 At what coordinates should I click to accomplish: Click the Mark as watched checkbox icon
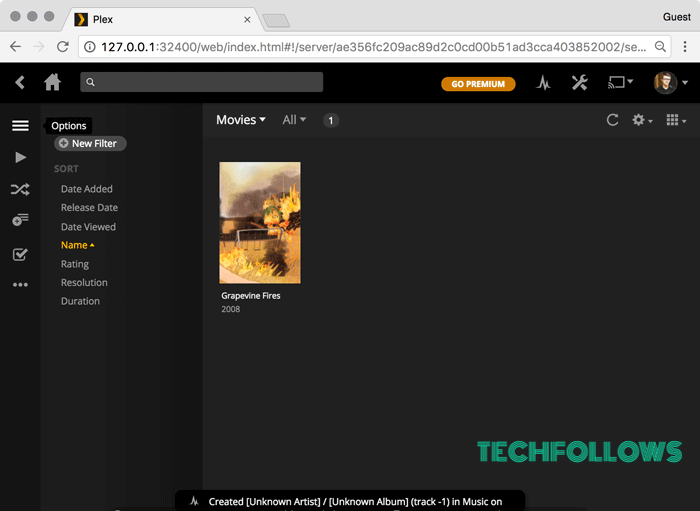coord(20,254)
